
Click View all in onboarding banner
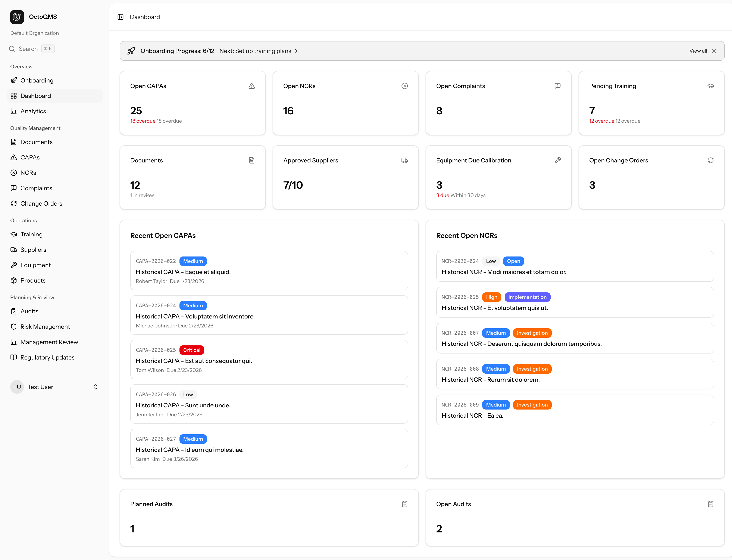click(698, 51)
